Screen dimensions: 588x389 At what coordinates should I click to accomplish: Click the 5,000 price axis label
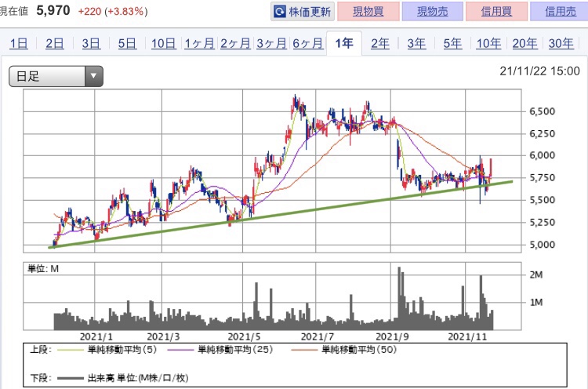click(x=542, y=245)
